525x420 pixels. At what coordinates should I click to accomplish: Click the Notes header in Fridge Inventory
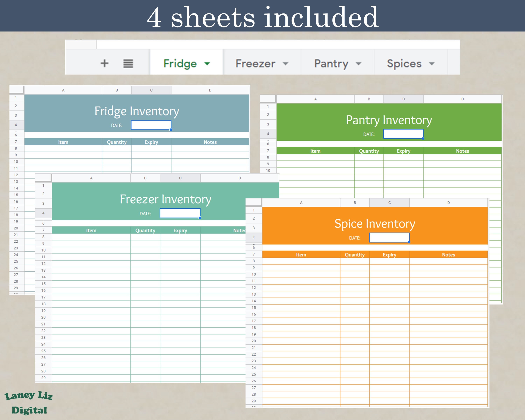tap(210, 142)
